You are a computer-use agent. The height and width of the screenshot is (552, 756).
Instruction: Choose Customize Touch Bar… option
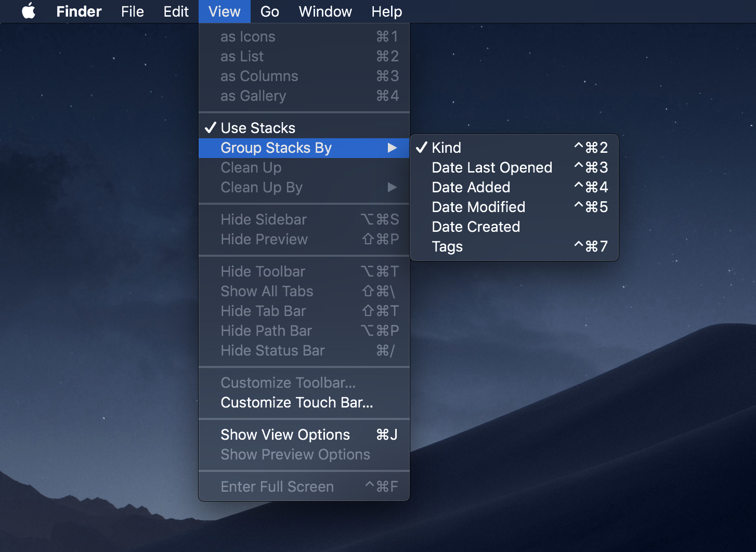pyautogui.click(x=296, y=402)
